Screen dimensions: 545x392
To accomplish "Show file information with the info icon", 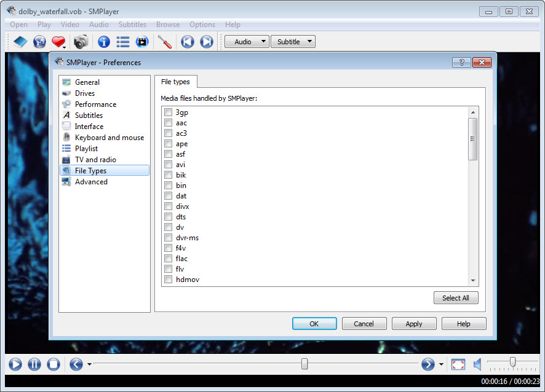I will pyautogui.click(x=103, y=42).
